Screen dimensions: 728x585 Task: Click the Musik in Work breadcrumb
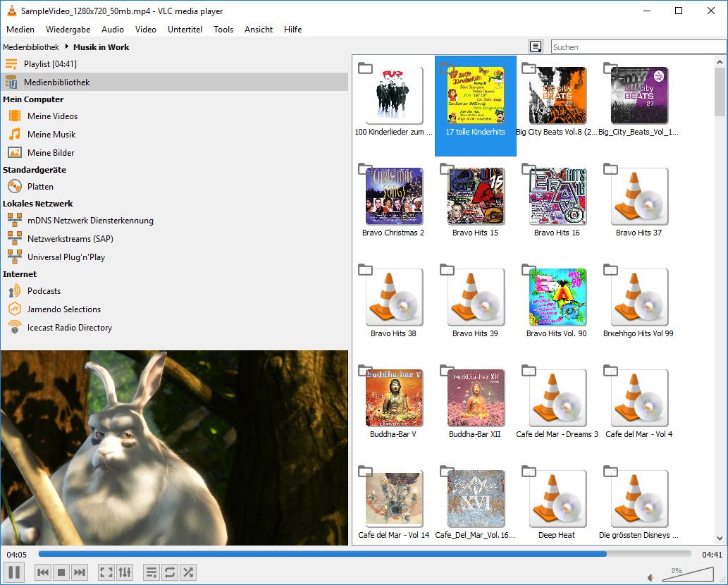coord(101,47)
